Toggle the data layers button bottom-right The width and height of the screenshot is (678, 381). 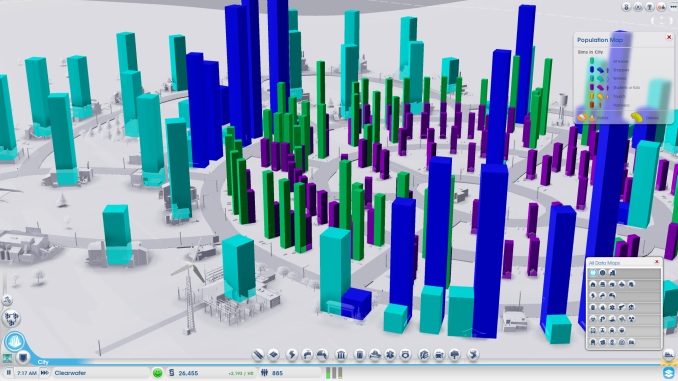(668, 372)
